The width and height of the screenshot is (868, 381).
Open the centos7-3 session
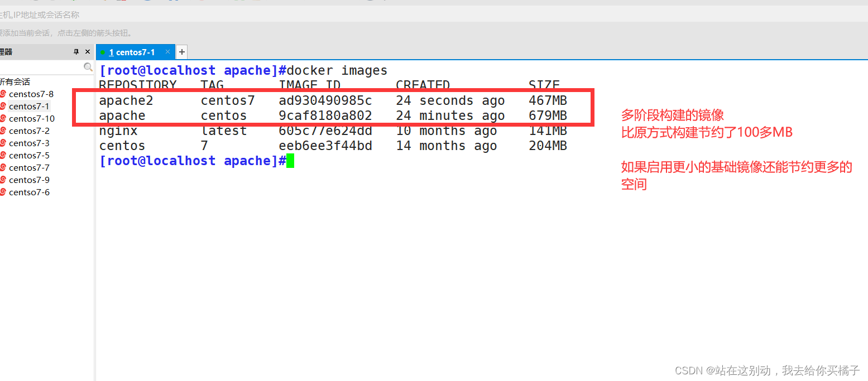(28, 143)
